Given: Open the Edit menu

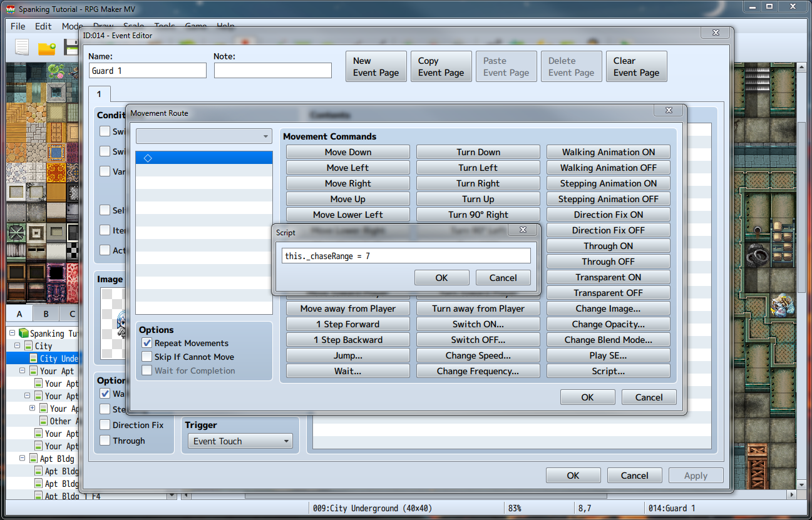Looking at the screenshot, I should (43, 26).
